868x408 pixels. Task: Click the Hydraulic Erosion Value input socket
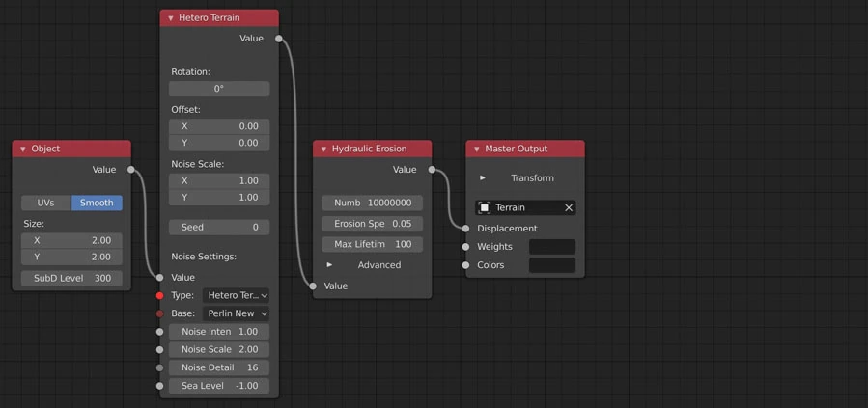313,286
